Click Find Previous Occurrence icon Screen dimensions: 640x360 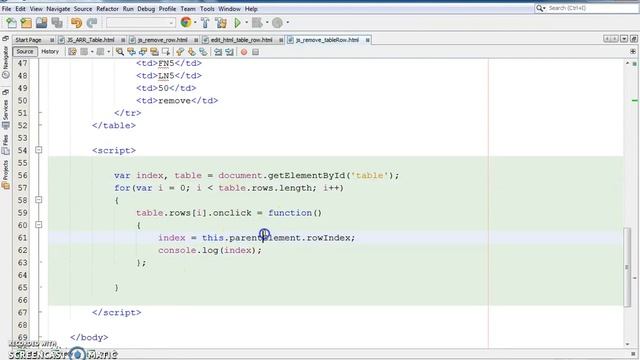131,52
